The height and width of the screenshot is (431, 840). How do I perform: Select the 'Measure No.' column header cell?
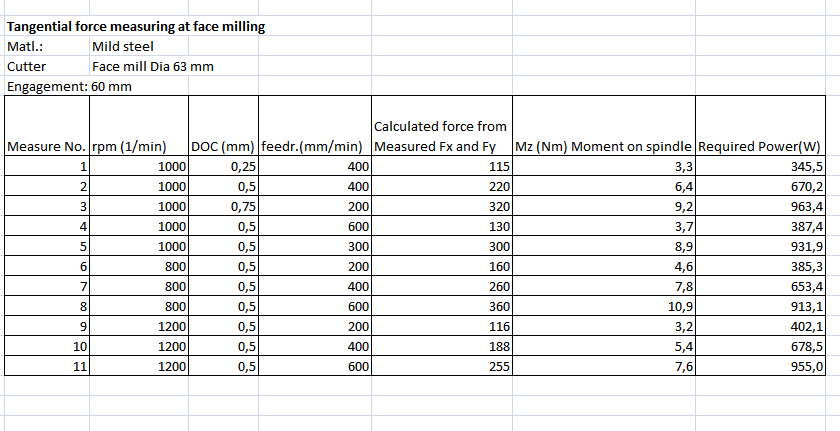[47, 147]
